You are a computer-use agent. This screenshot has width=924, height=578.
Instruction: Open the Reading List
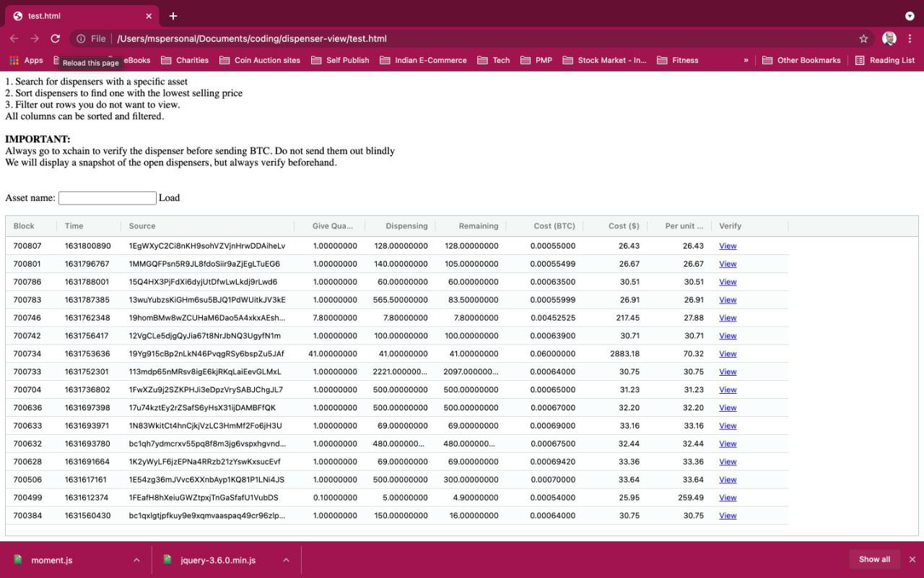click(x=885, y=61)
